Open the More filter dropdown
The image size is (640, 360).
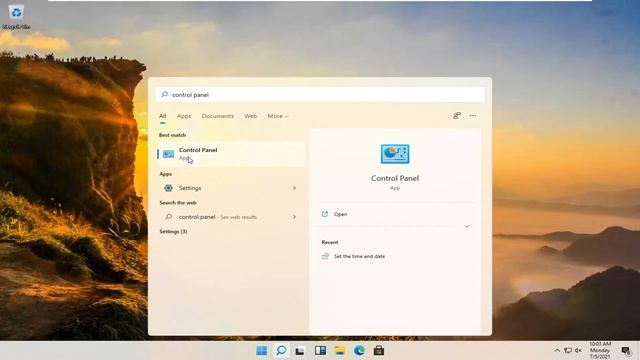click(x=278, y=116)
